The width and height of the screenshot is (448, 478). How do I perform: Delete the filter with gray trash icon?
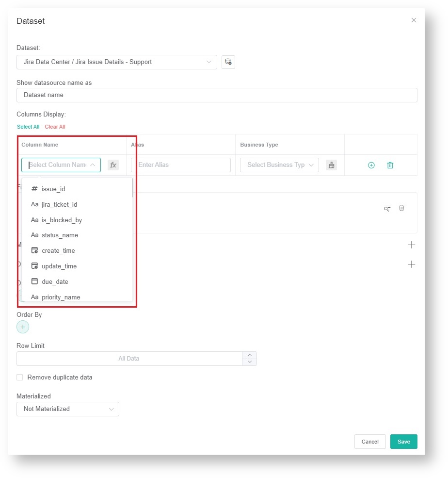(401, 208)
